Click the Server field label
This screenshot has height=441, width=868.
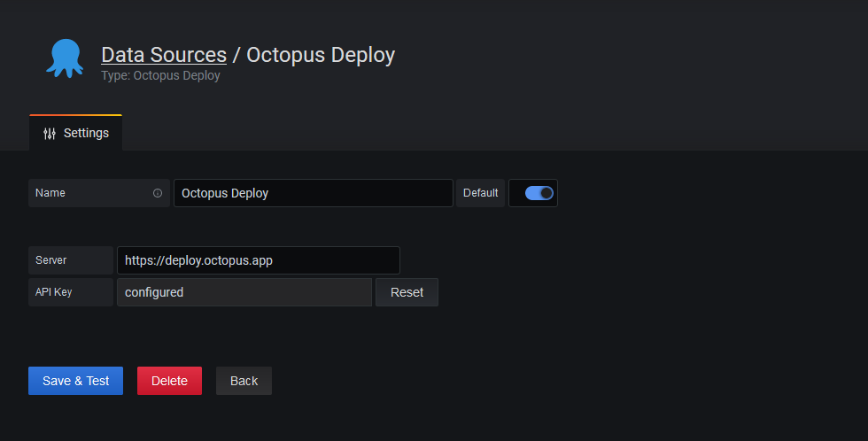point(51,260)
